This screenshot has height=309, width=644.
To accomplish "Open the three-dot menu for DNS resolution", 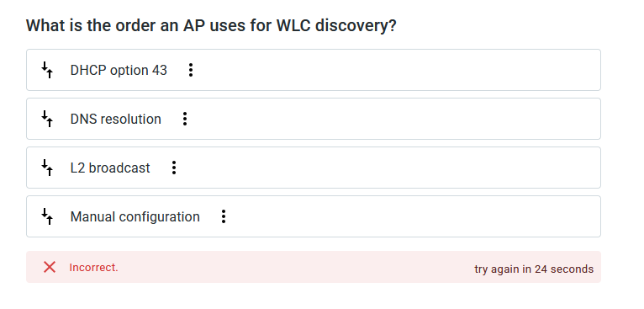I will tap(185, 119).
